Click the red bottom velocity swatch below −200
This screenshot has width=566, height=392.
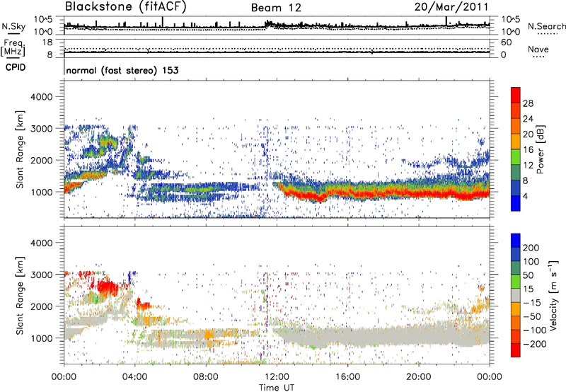516,350
